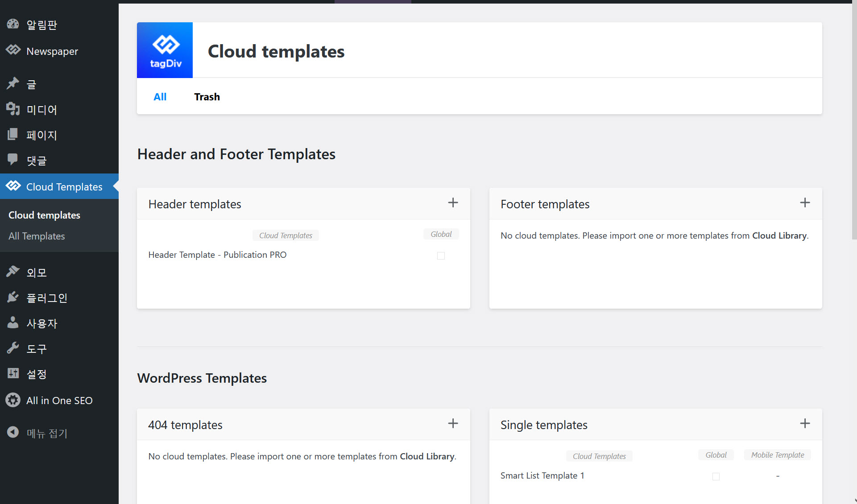This screenshot has height=504, width=857.
Task: Add new Header template with plus
Action: [453, 203]
